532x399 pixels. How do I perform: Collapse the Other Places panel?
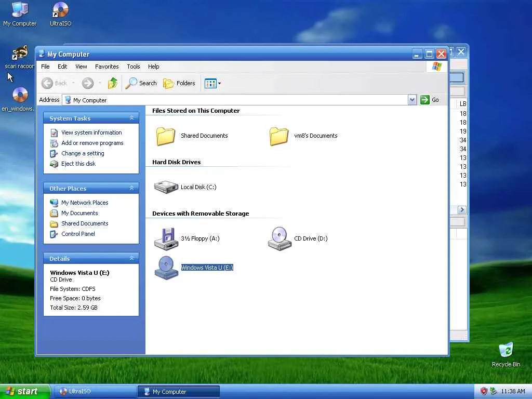click(131, 188)
